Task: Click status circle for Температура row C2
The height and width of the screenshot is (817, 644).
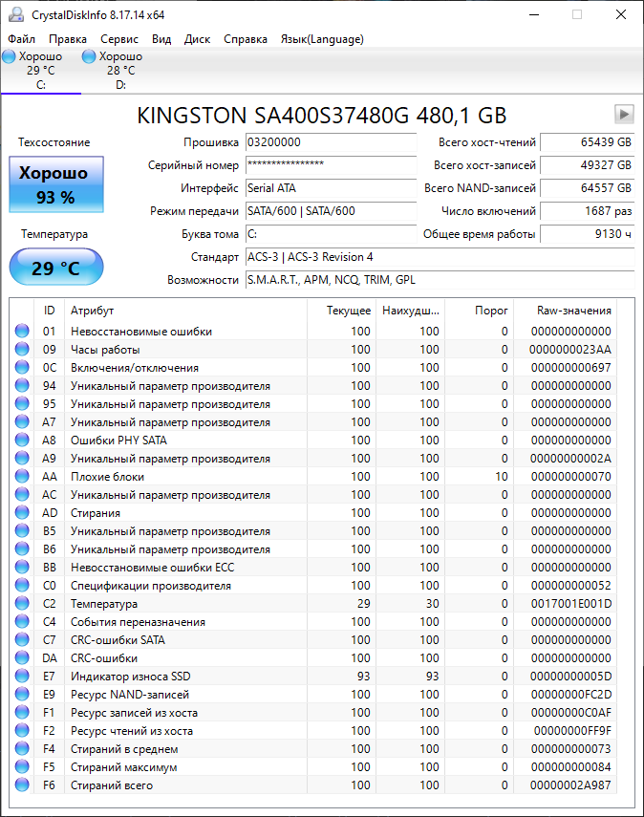Action: click(22, 603)
